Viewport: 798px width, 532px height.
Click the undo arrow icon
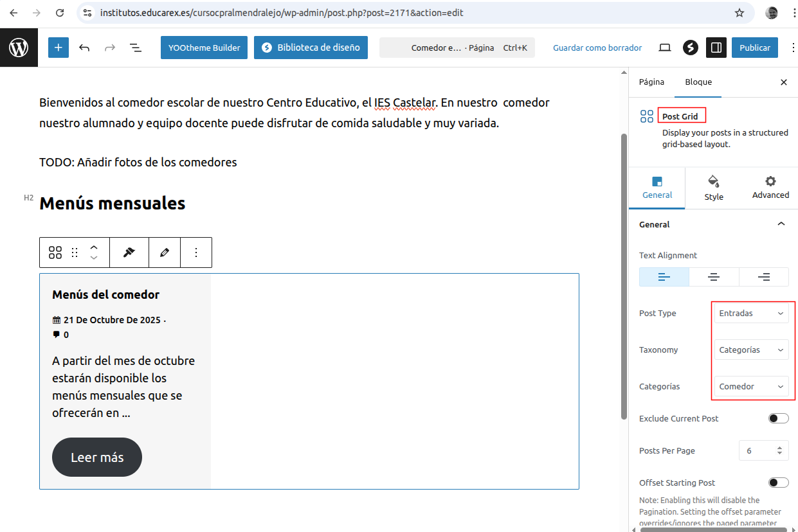(84, 48)
